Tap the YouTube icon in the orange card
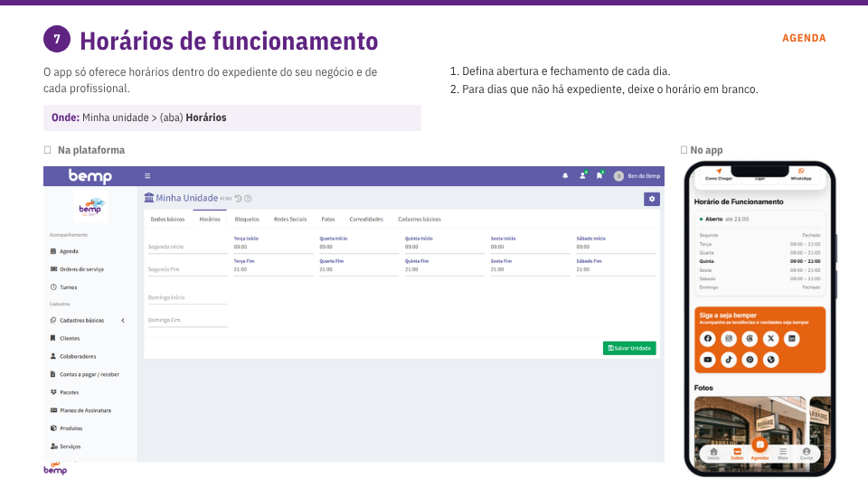The width and height of the screenshot is (868, 488). click(707, 360)
